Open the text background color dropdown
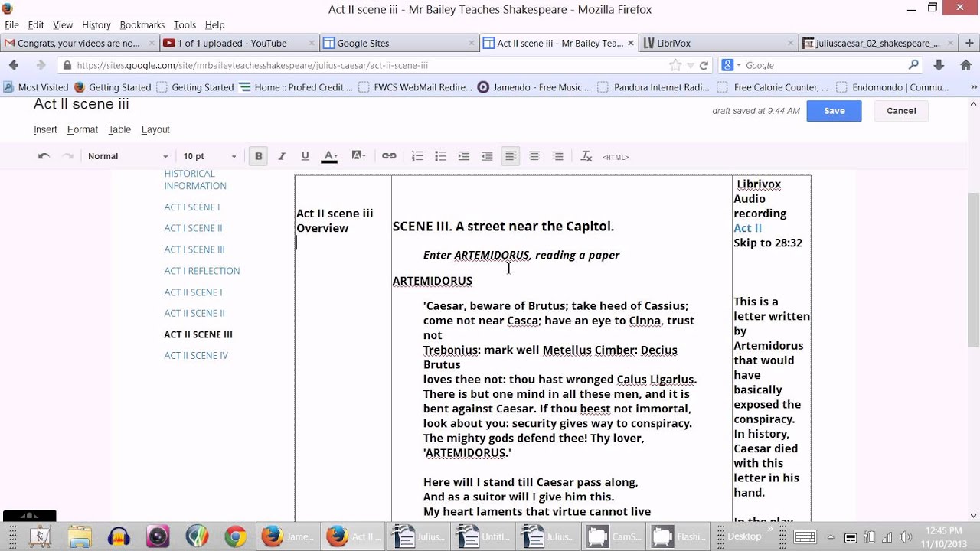 click(x=358, y=156)
